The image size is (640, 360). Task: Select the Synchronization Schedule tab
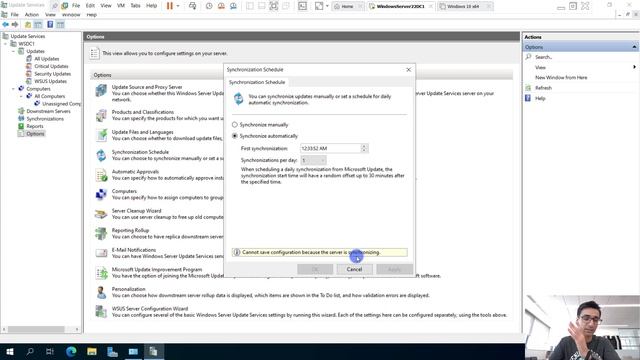(x=257, y=82)
